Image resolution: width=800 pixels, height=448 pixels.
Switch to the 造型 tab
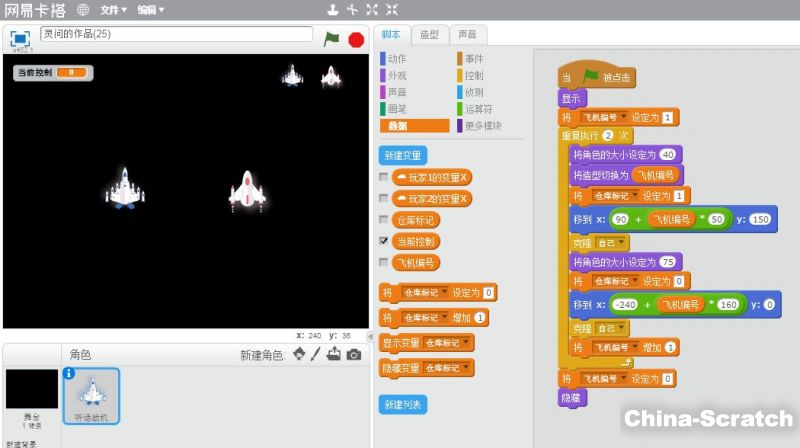coord(428,35)
